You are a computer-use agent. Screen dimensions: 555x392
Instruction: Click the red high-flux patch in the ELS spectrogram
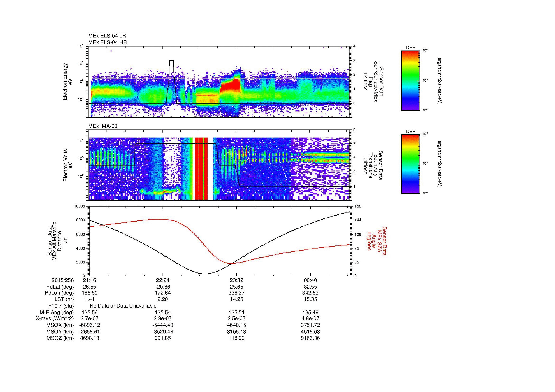(x=230, y=86)
